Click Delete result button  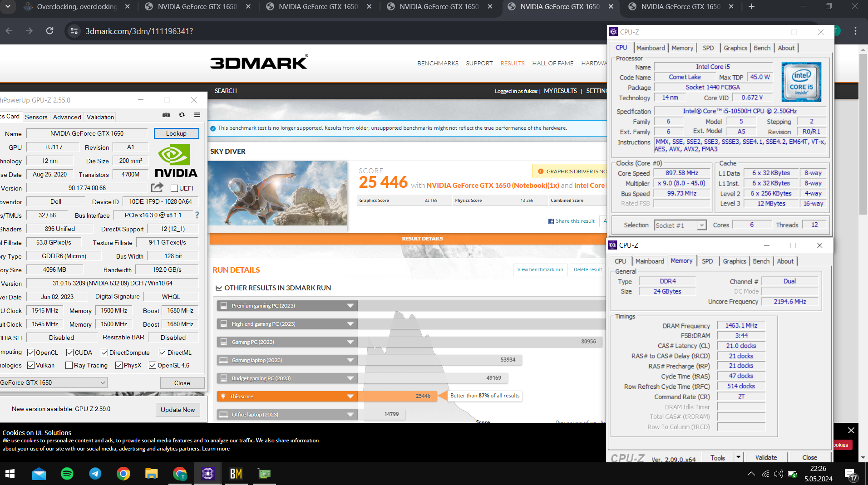pyautogui.click(x=588, y=269)
